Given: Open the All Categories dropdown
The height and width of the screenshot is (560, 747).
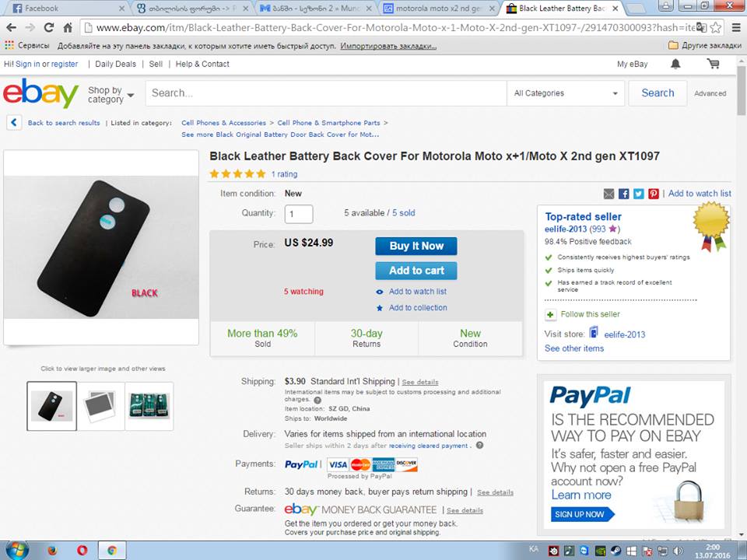Looking at the screenshot, I should [566, 93].
